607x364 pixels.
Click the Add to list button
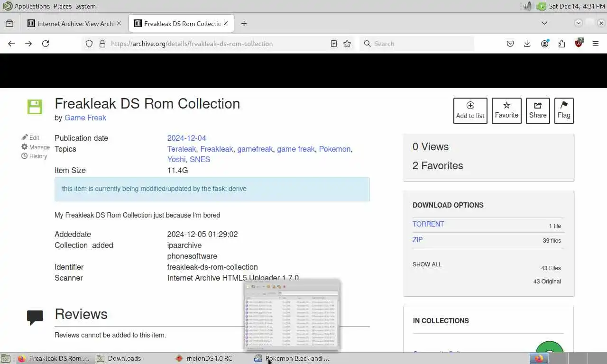470,111
